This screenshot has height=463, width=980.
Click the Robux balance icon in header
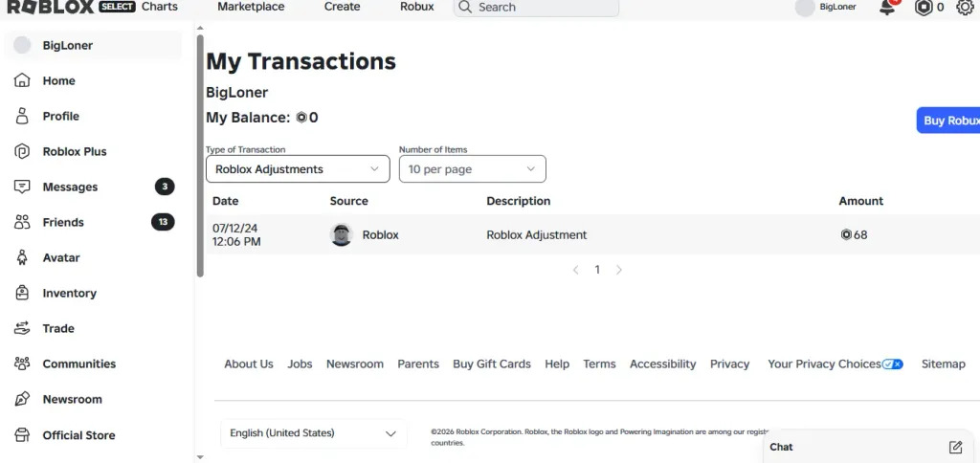pos(924,8)
